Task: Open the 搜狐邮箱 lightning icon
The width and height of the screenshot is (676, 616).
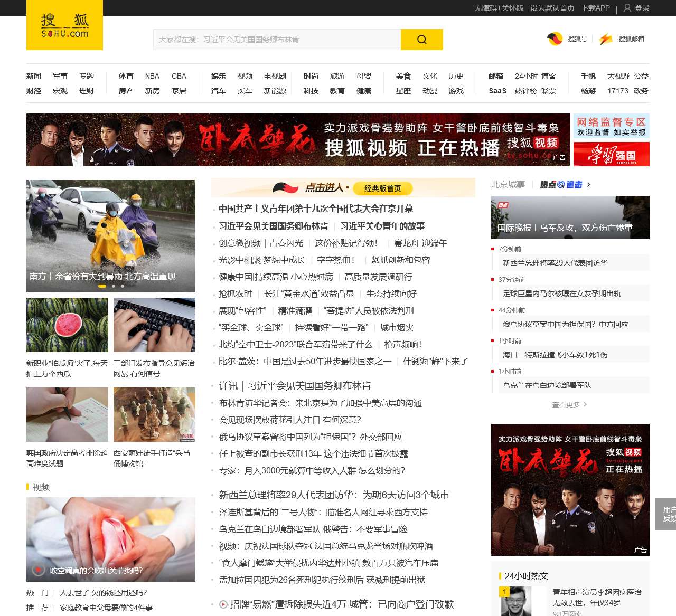Action: click(606, 39)
